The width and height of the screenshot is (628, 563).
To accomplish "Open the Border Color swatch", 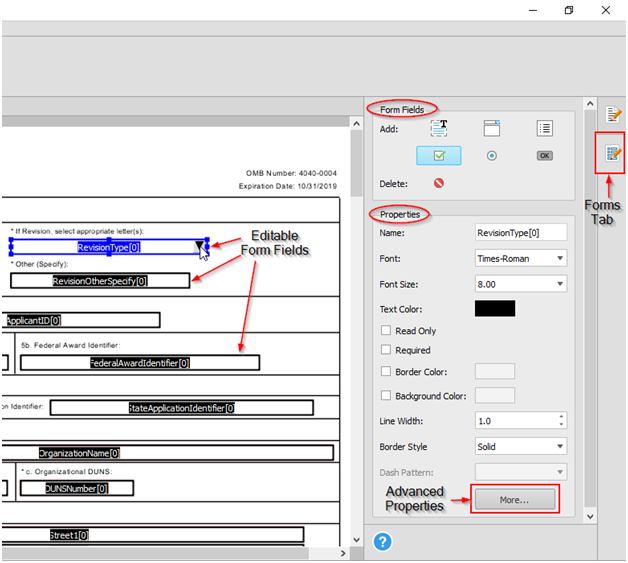I will [x=495, y=371].
